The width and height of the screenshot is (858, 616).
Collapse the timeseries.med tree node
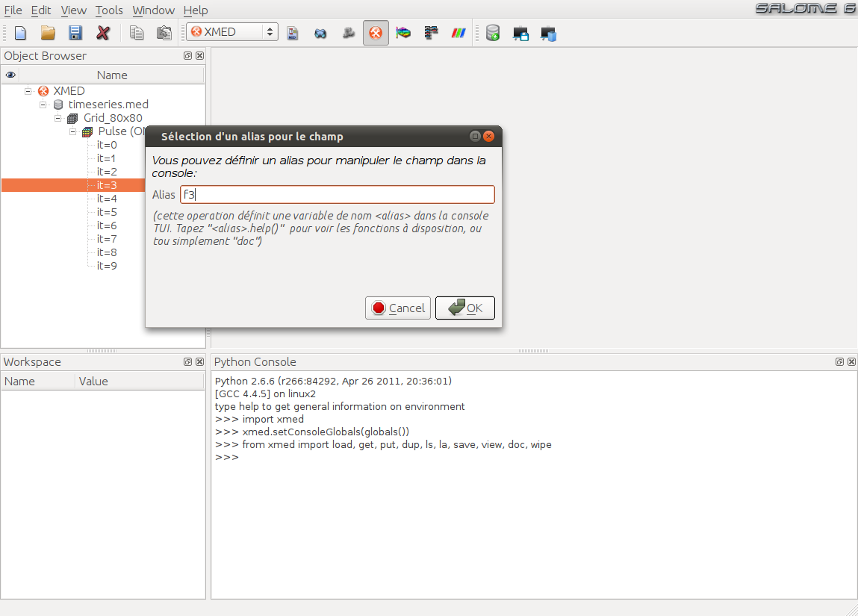[x=43, y=105]
